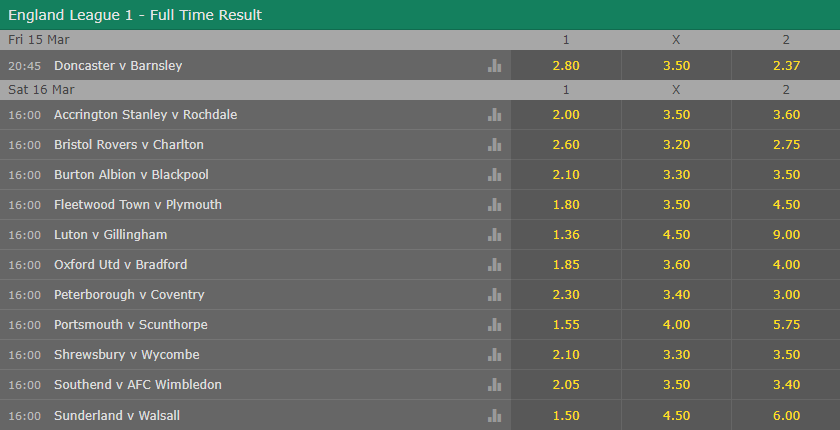Click stats icon for Bristol Rovers v Charlton
840x430 pixels.
click(494, 145)
